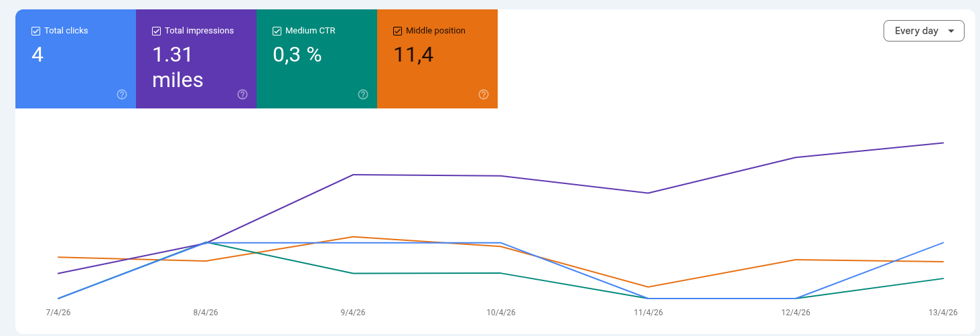Click the help icon on Total clicks card
Viewport: 980px width, 336px height.
click(122, 94)
